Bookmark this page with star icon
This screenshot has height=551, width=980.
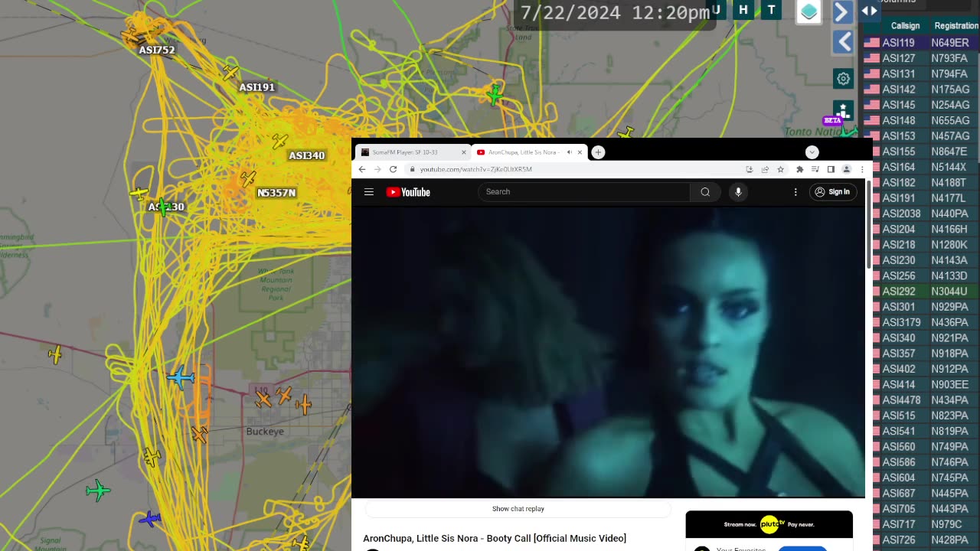(x=780, y=169)
